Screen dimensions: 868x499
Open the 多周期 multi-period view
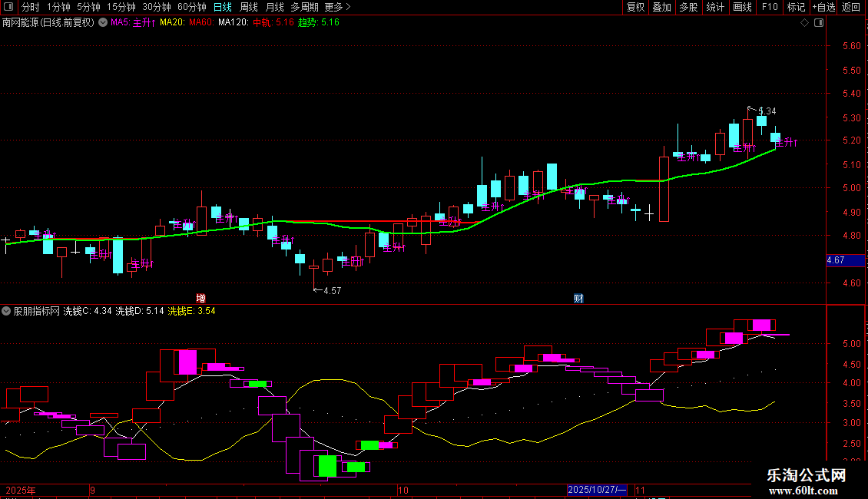coord(304,7)
